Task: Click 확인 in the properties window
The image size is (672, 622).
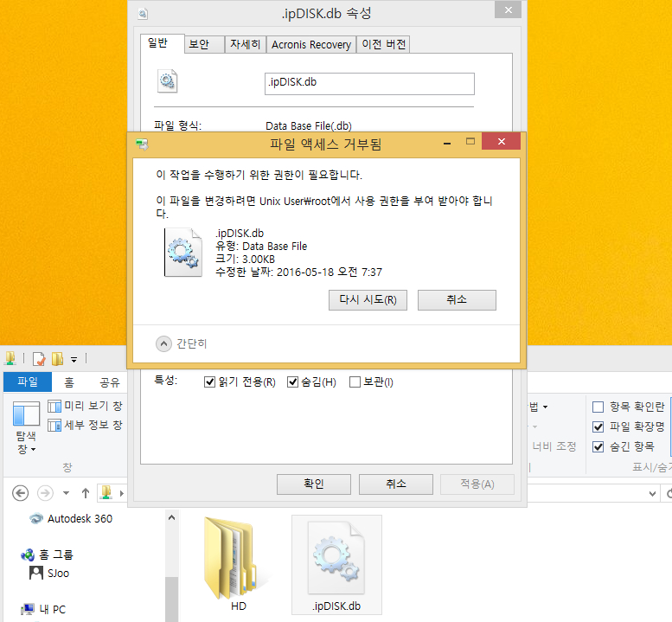Action: [314, 484]
